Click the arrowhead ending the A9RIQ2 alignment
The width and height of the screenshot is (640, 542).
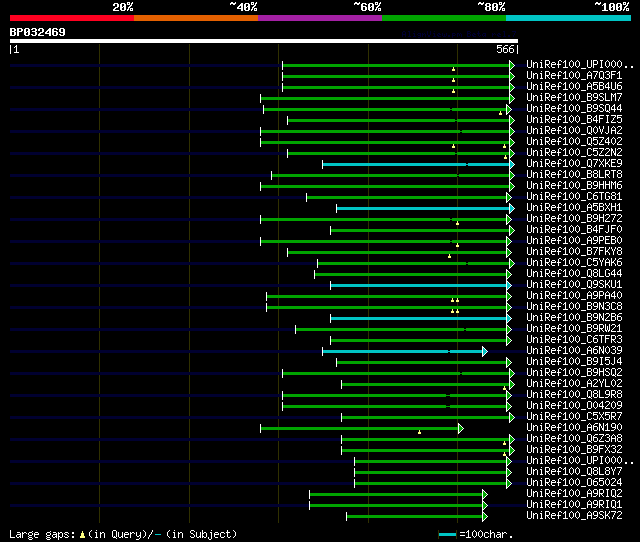click(x=484, y=495)
